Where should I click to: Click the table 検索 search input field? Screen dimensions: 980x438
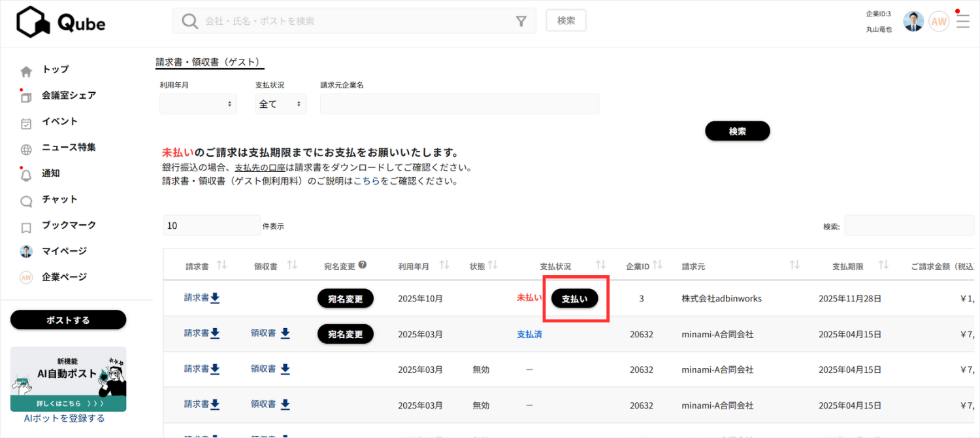click(x=909, y=225)
